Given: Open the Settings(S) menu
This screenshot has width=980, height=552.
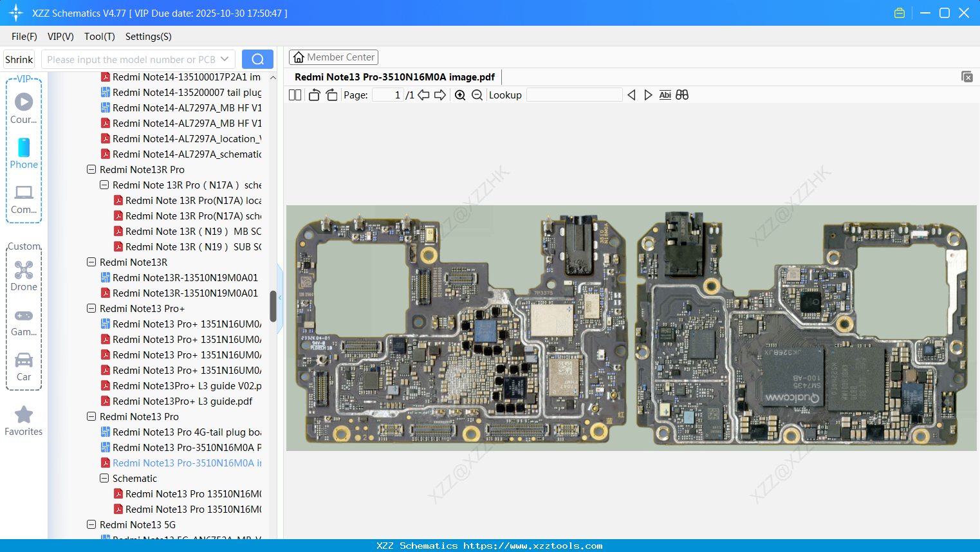Looking at the screenshot, I should coord(148,37).
